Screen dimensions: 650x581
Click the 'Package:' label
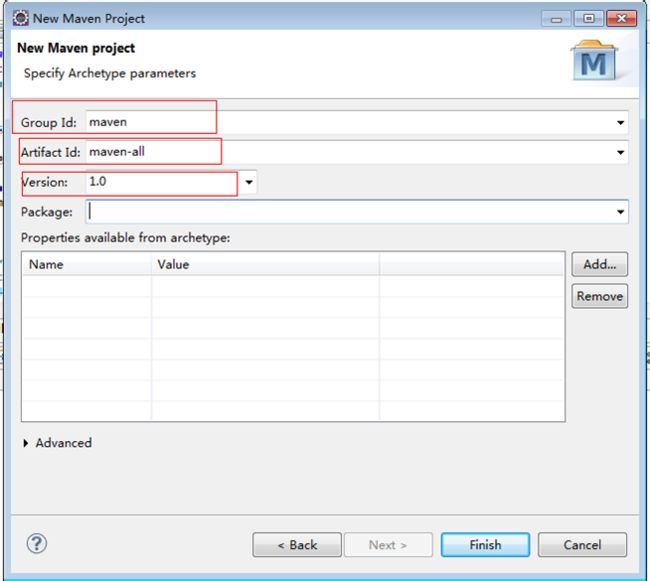tap(46, 212)
